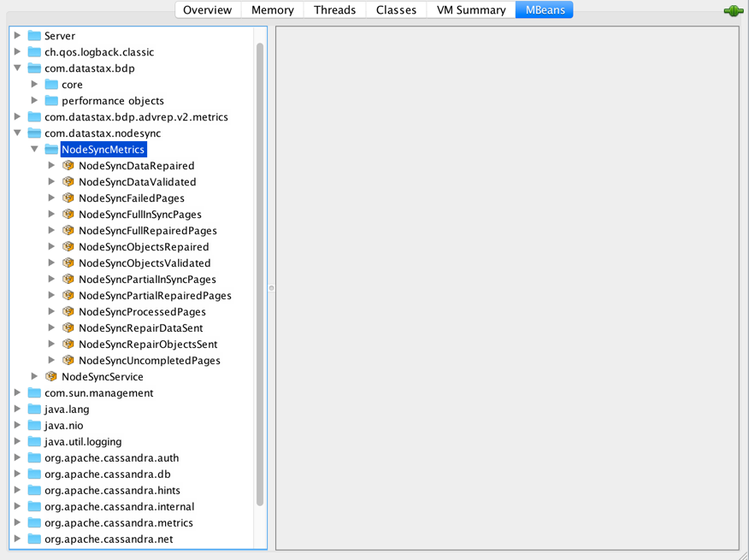Click the green connection status icon

(x=733, y=10)
